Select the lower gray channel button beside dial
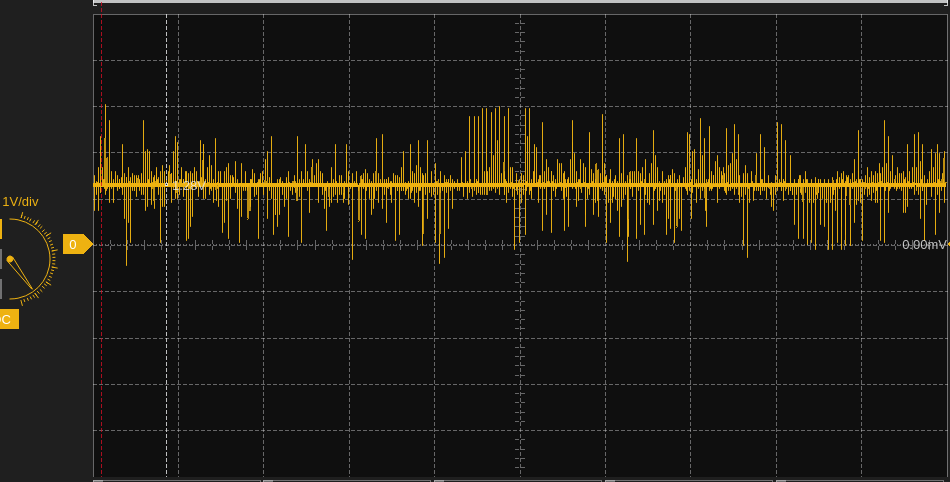 [1, 289]
